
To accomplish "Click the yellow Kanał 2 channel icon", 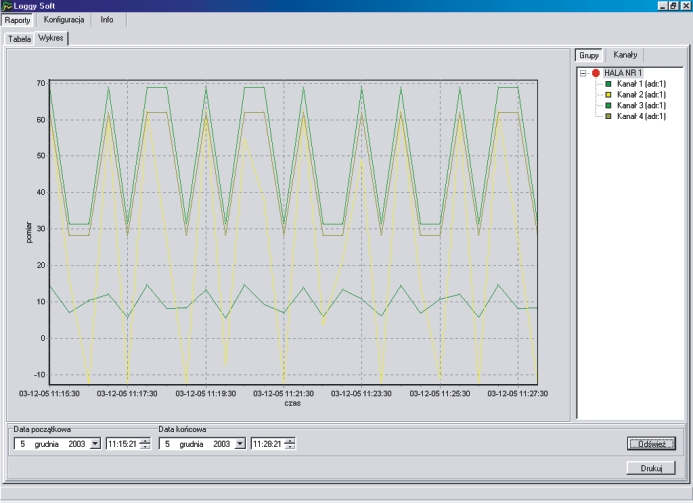I will (x=610, y=95).
